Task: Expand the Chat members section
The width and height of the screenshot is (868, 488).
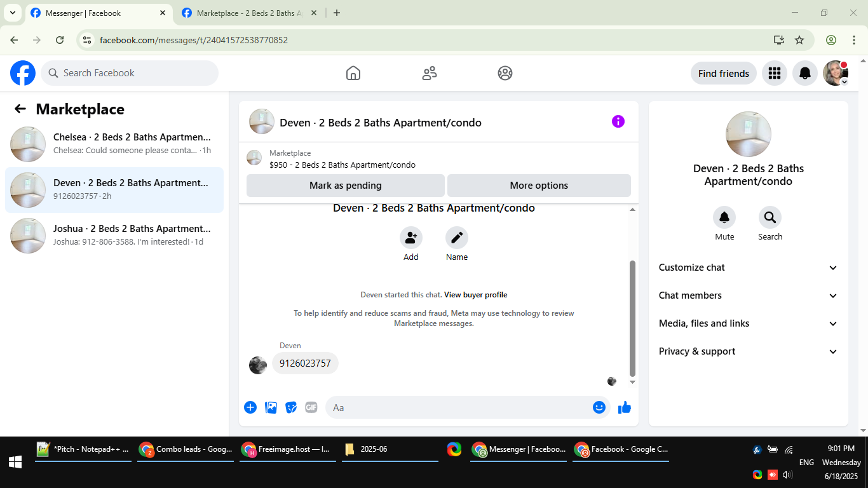Action: tap(749, 295)
